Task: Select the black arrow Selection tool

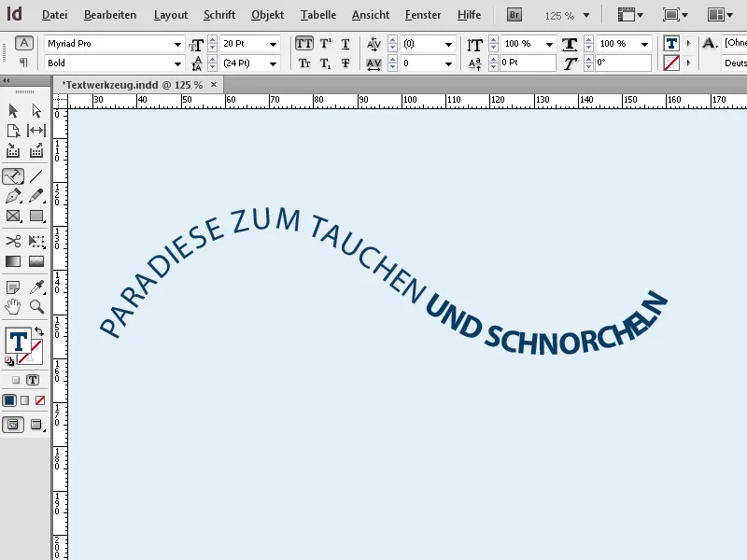Action: (x=13, y=111)
